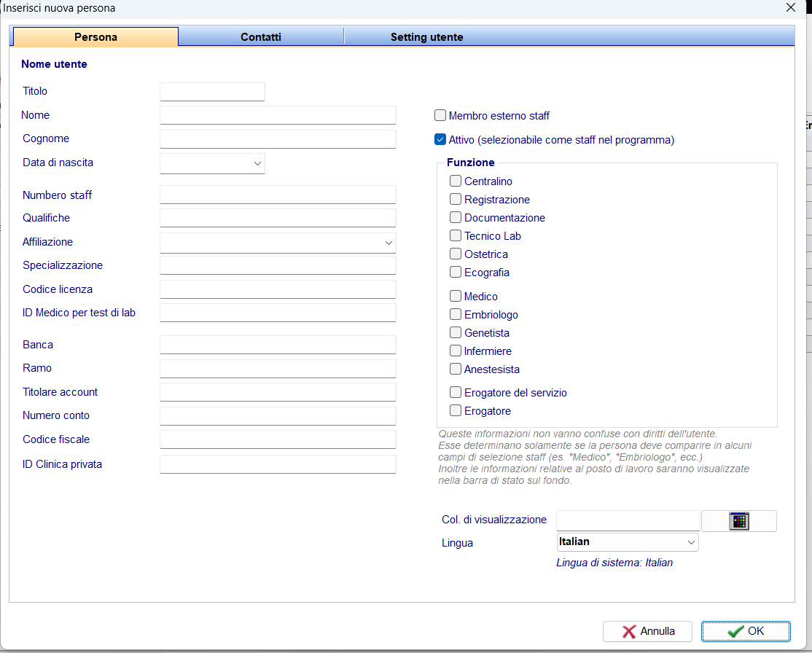This screenshot has width=812, height=653.
Task: Click ID Medico per test di lab field
Action: (278, 312)
